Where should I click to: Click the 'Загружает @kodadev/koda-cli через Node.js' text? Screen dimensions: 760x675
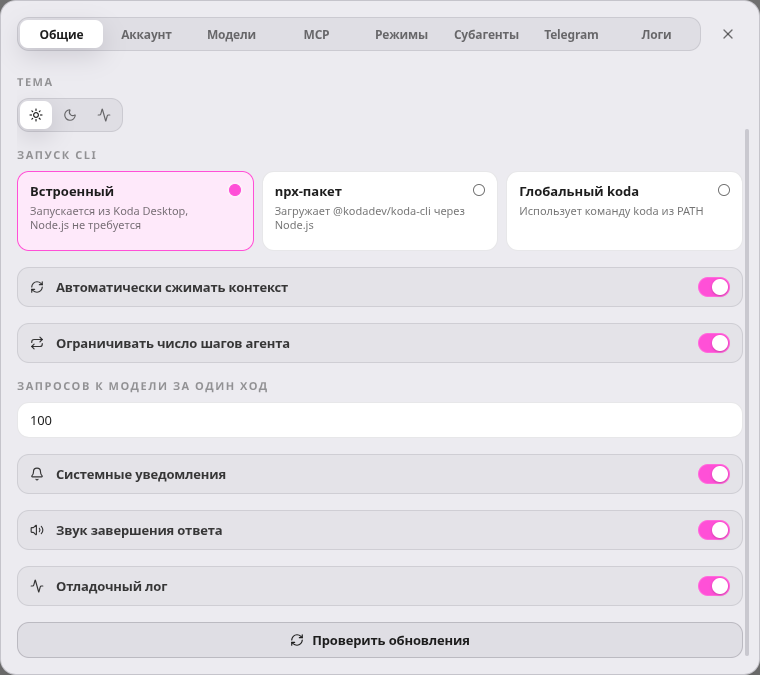[x=370, y=218]
